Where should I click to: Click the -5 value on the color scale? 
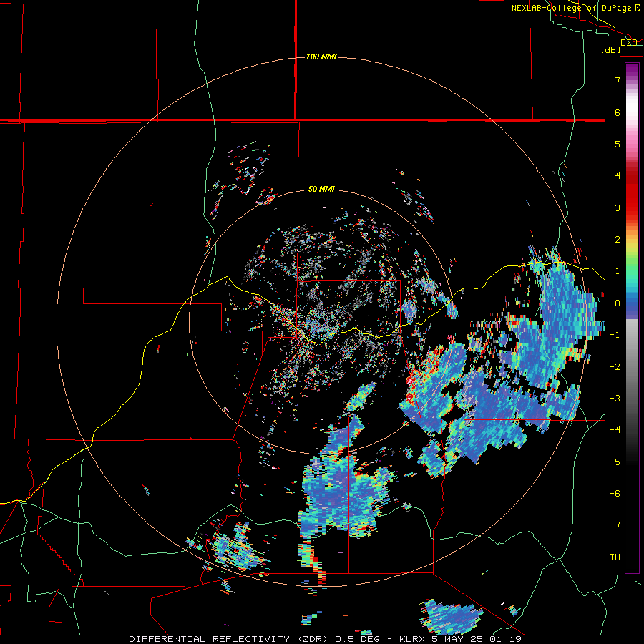[x=615, y=462]
